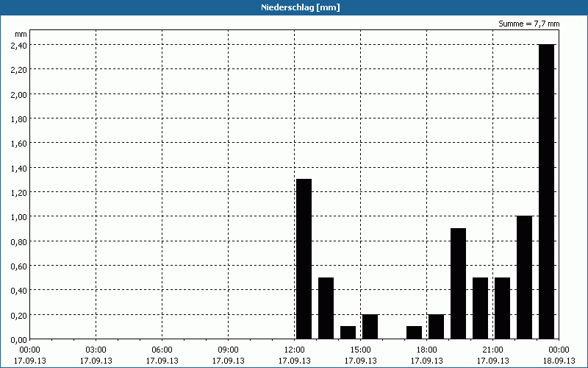The height and width of the screenshot is (368, 588).
Task: Click the 12:00 time label
Action: tap(295, 350)
